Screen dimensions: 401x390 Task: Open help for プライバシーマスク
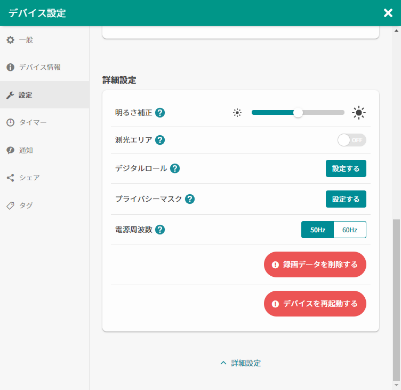pyautogui.click(x=190, y=199)
